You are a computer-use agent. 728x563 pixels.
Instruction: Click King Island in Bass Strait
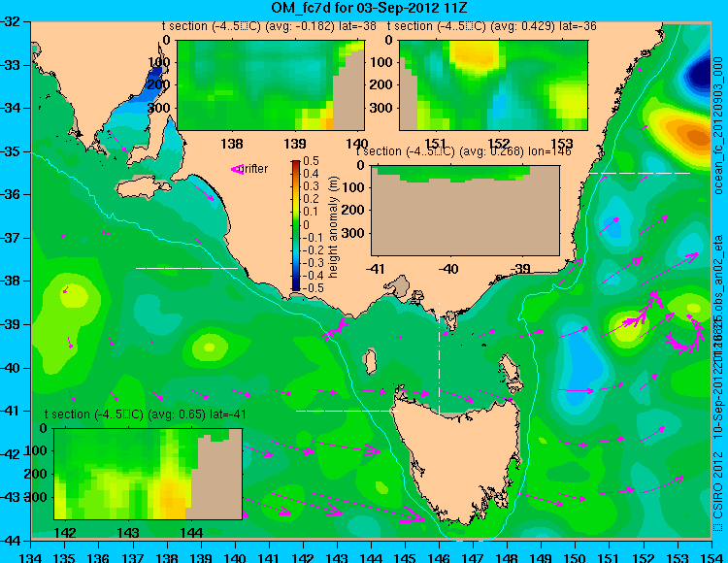click(370, 362)
